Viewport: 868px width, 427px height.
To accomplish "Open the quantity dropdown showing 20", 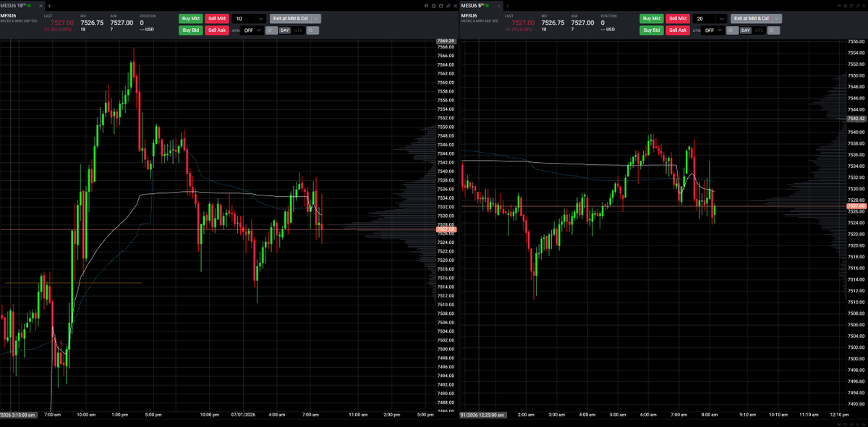I will pyautogui.click(x=721, y=19).
